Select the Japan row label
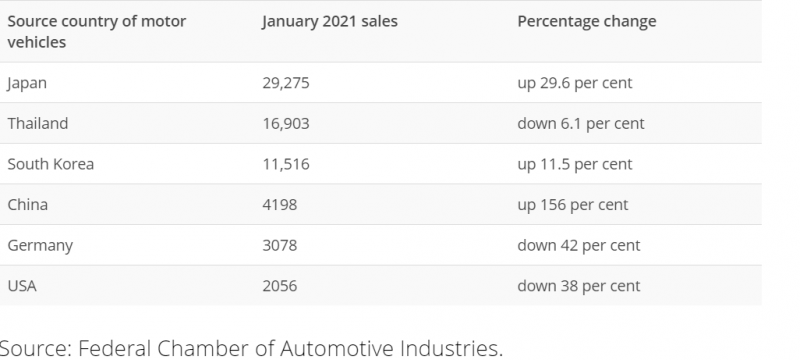800x360 pixels. [x=27, y=83]
